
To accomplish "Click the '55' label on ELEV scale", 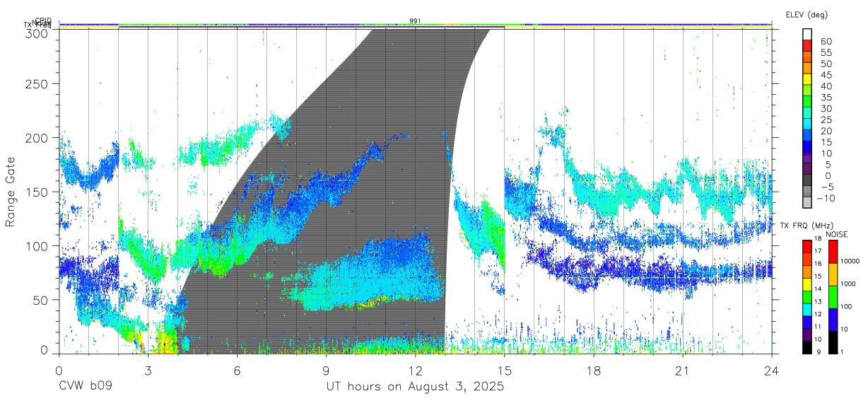I will coord(826,52).
